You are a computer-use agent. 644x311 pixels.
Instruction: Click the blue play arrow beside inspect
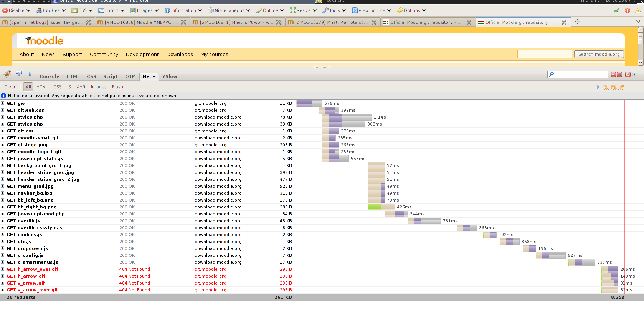tap(30, 74)
